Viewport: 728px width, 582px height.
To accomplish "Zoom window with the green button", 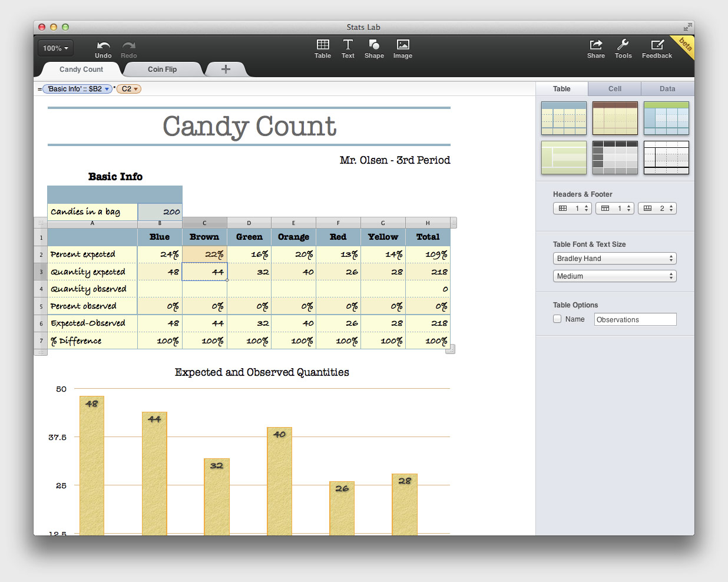I will click(x=65, y=27).
